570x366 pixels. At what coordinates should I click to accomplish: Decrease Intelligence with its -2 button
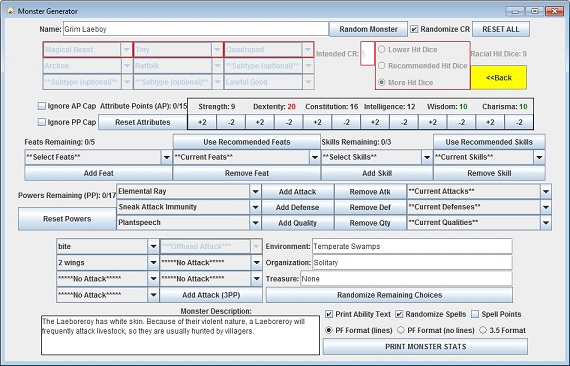pos(404,122)
